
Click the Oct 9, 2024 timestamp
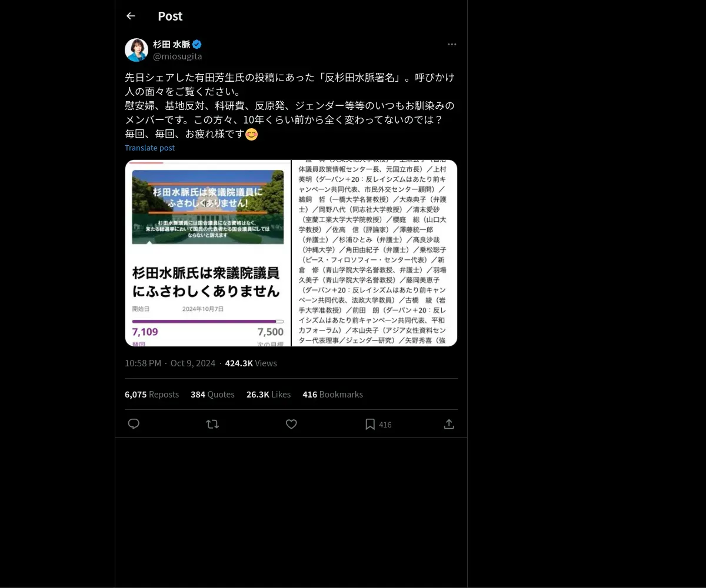click(x=193, y=363)
